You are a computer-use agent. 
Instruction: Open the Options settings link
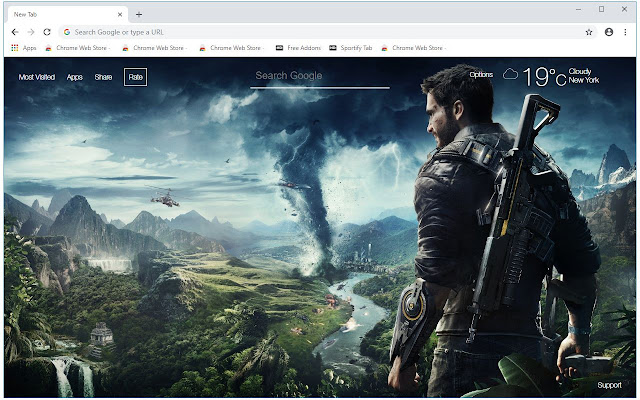point(481,74)
